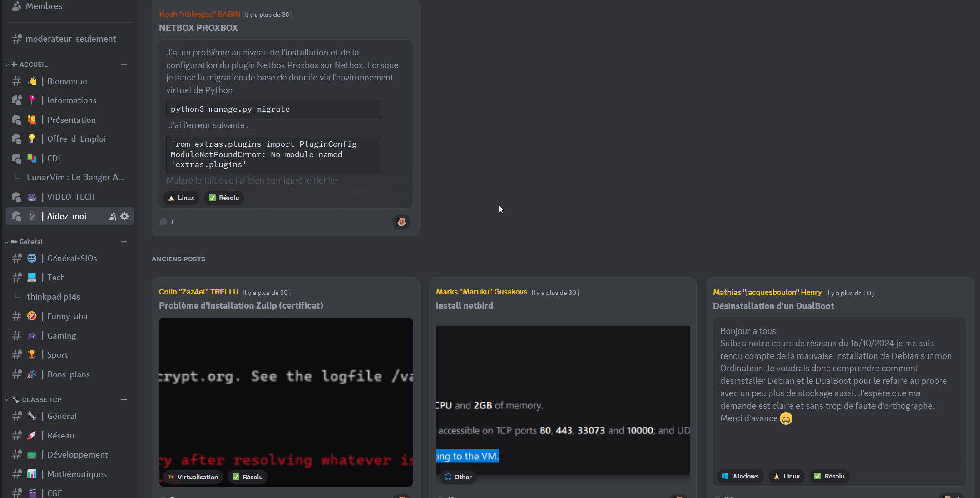Click the create invite icon on Aidez-moi

pyautogui.click(x=113, y=216)
